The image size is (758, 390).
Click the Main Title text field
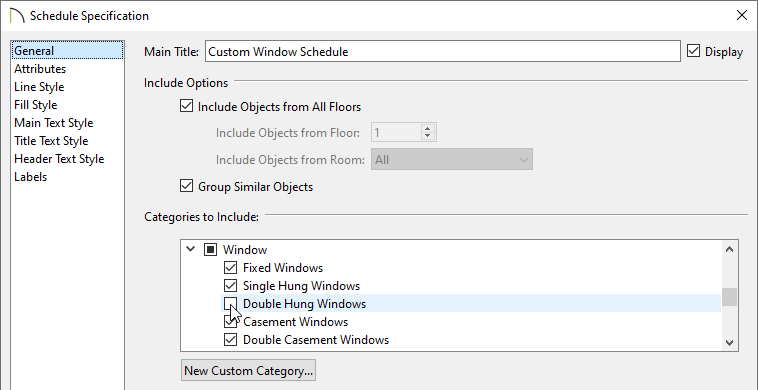(442, 52)
